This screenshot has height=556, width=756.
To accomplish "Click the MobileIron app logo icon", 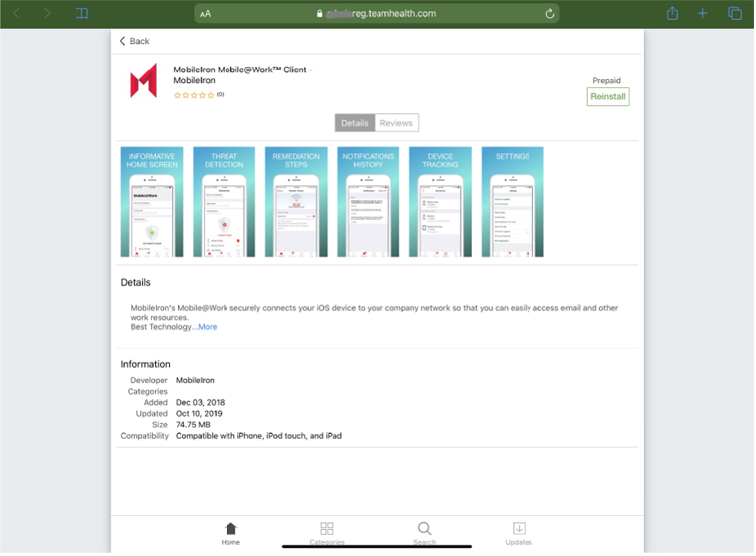I will (x=144, y=81).
